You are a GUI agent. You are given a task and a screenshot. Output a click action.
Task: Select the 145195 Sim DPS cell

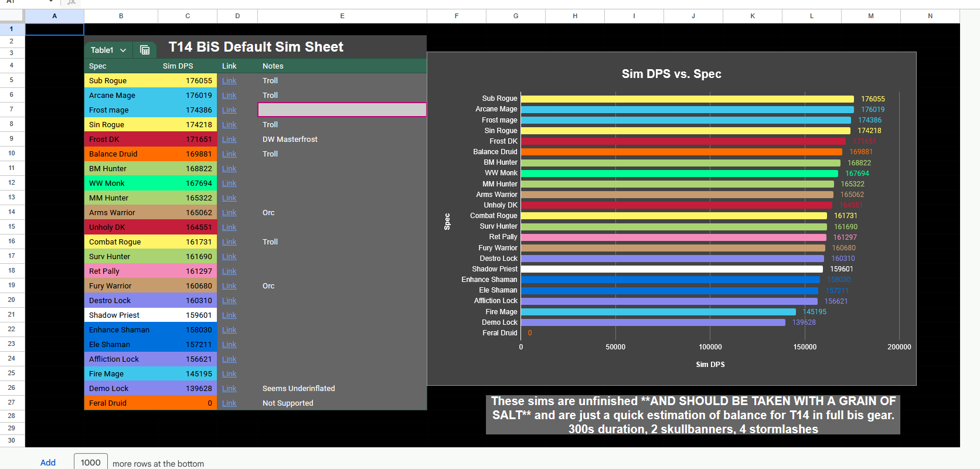point(188,374)
